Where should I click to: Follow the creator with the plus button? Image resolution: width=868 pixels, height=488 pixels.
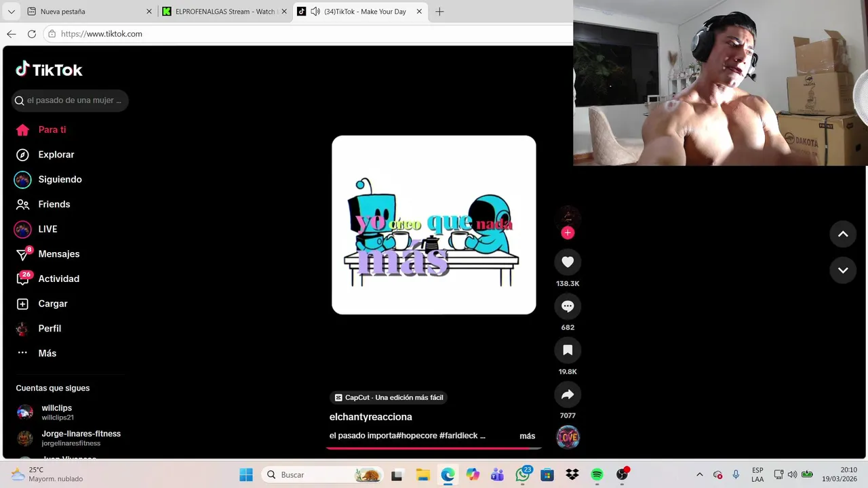568,232
